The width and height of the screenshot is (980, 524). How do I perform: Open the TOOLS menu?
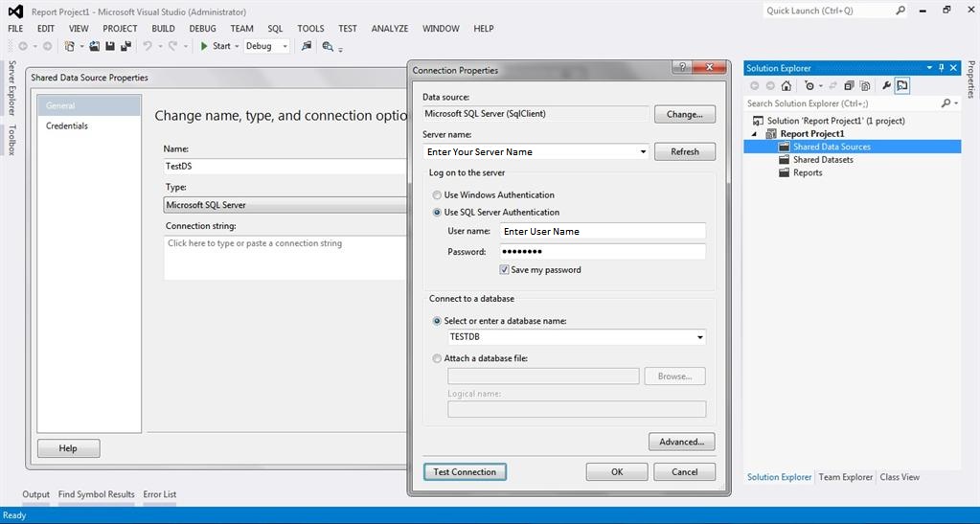click(310, 28)
